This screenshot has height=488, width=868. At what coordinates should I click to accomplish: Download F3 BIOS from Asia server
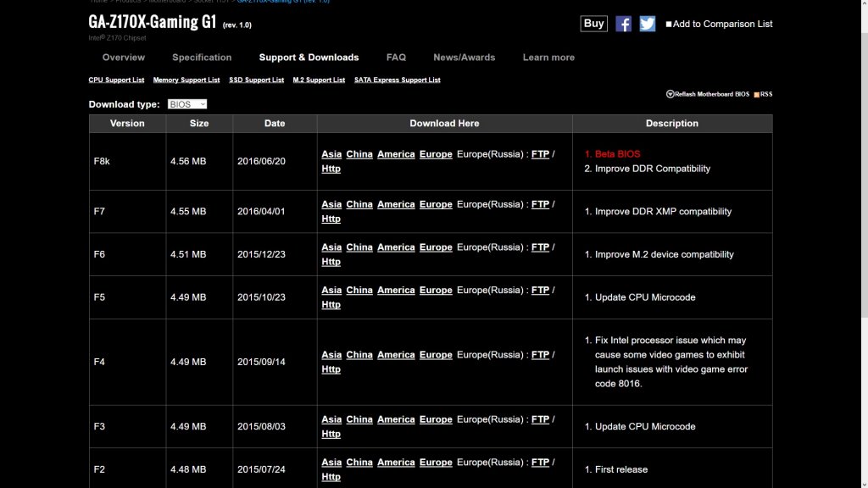[x=331, y=420]
